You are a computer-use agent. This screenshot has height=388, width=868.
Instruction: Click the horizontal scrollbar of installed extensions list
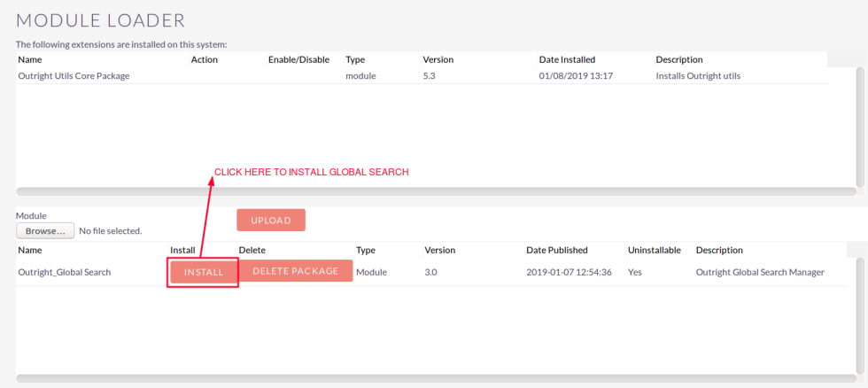(436, 191)
